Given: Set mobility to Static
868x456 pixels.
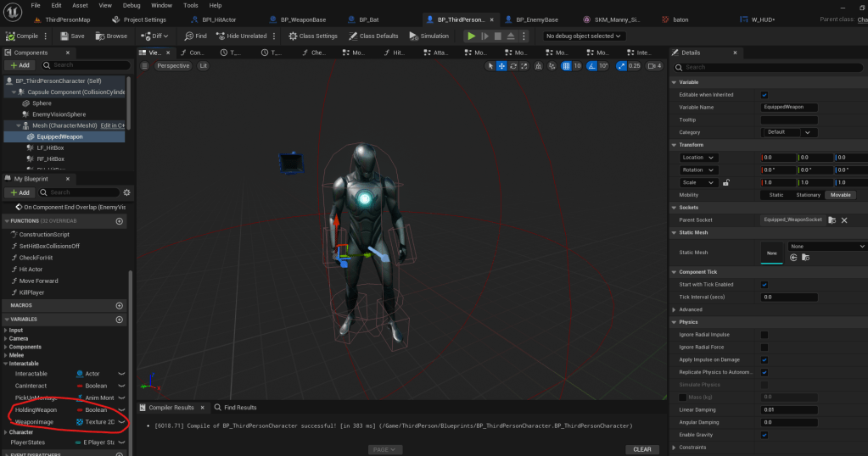Looking at the screenshot, I should coord(776,195).
